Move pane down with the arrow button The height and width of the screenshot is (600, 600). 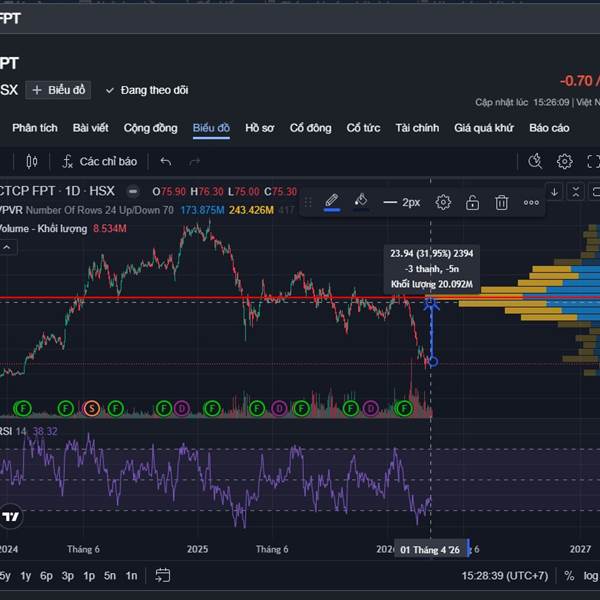554,192
